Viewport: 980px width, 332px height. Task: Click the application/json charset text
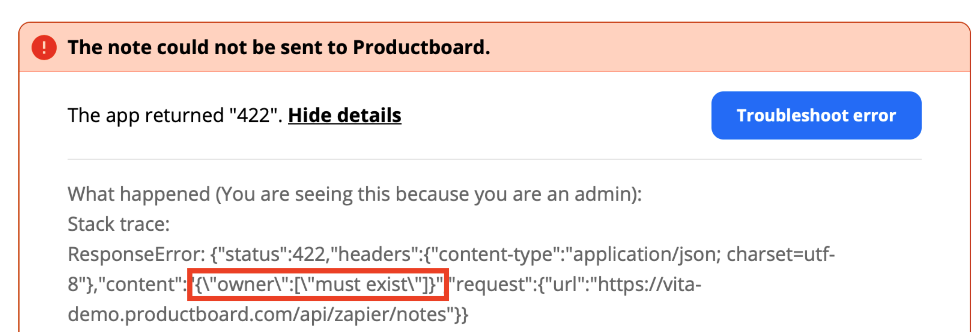[704, 254]
